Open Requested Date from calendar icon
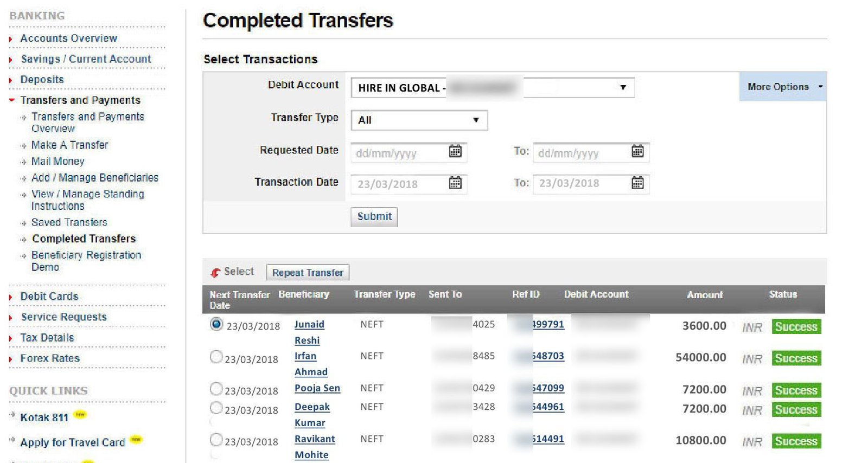Image resolution: width=868 pixels, height=463 pixels. [x=455, y=151]
